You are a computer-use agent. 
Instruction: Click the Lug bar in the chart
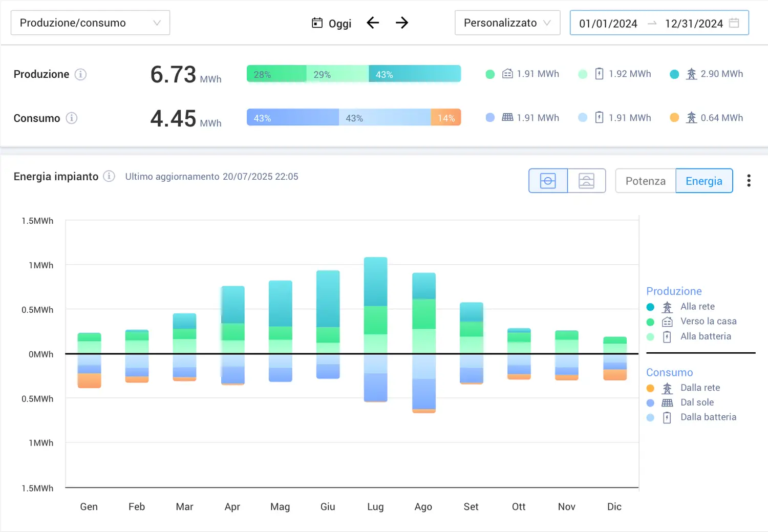pos(375,329)
